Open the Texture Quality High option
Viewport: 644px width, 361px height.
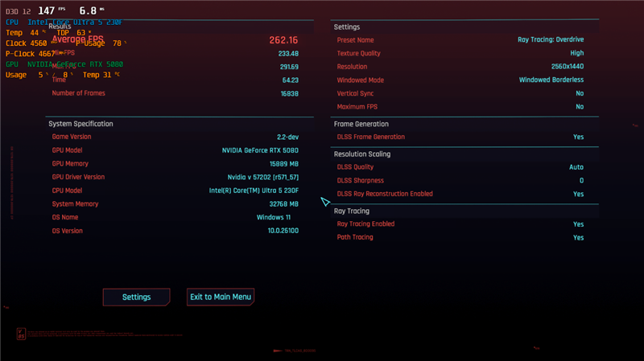tap(576, 53)
